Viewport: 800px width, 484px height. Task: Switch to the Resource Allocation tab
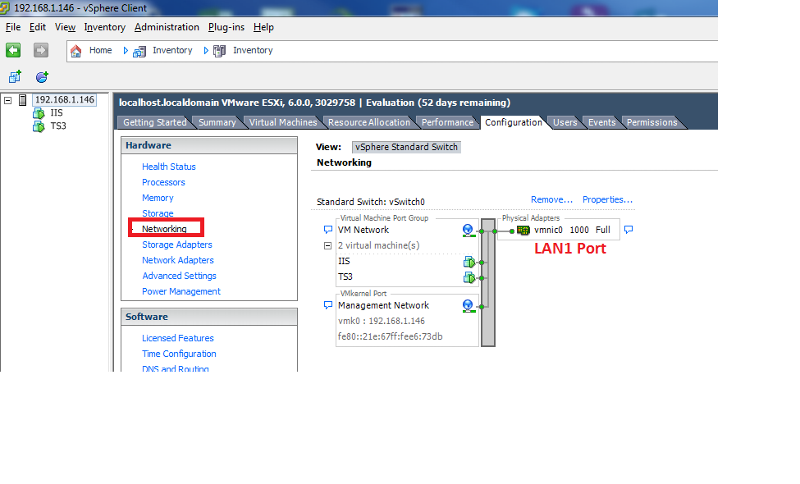[369, 122]
